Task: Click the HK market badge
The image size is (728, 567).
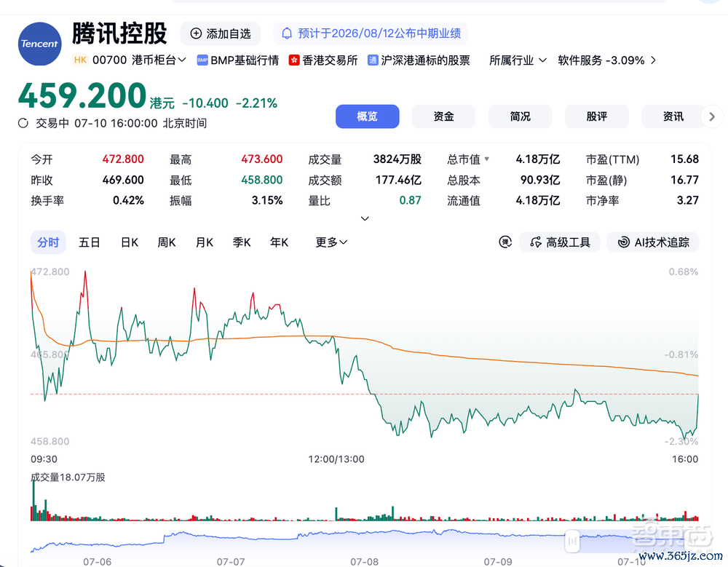Action: pos(80,60)
